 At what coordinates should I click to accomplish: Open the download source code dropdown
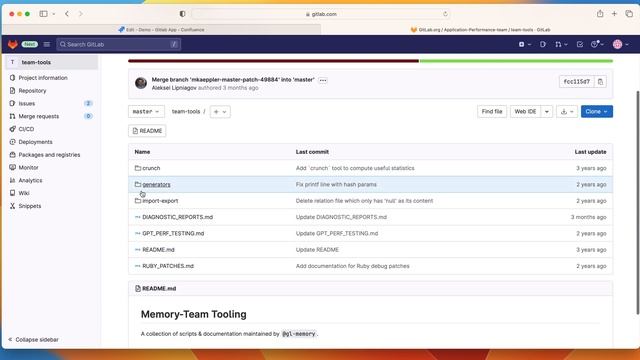point(567,111)
